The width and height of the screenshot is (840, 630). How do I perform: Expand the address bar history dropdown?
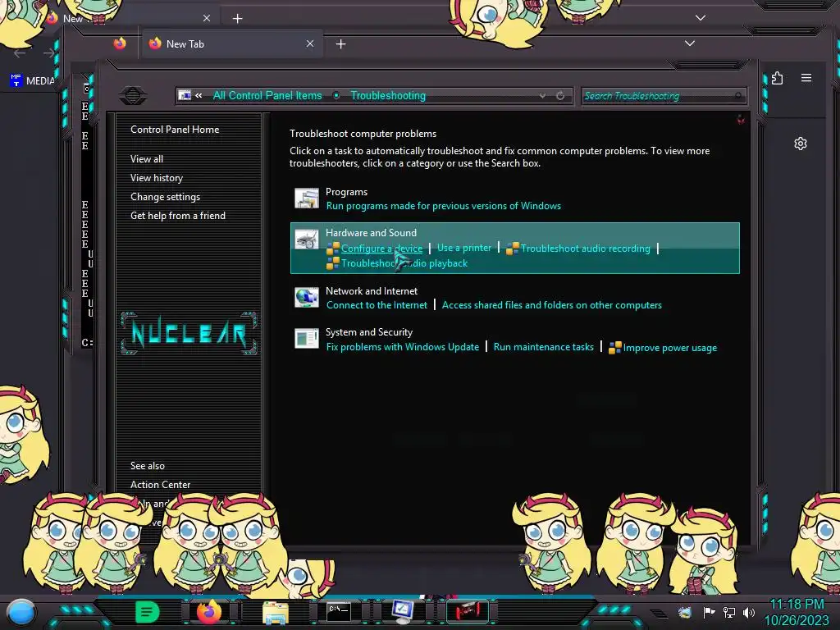coord(543,95)
